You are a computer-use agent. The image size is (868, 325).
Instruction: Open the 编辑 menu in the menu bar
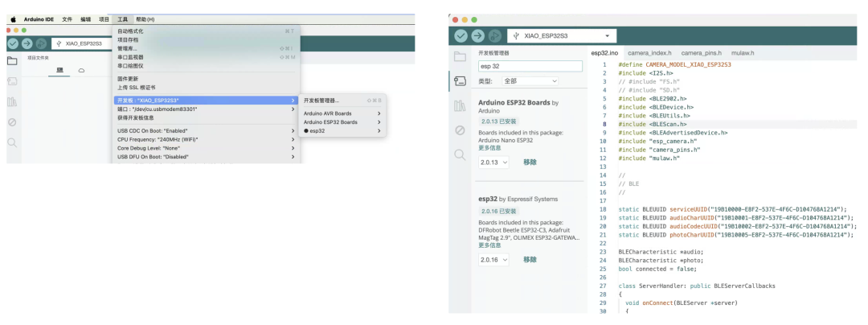(x=85, y=19)
